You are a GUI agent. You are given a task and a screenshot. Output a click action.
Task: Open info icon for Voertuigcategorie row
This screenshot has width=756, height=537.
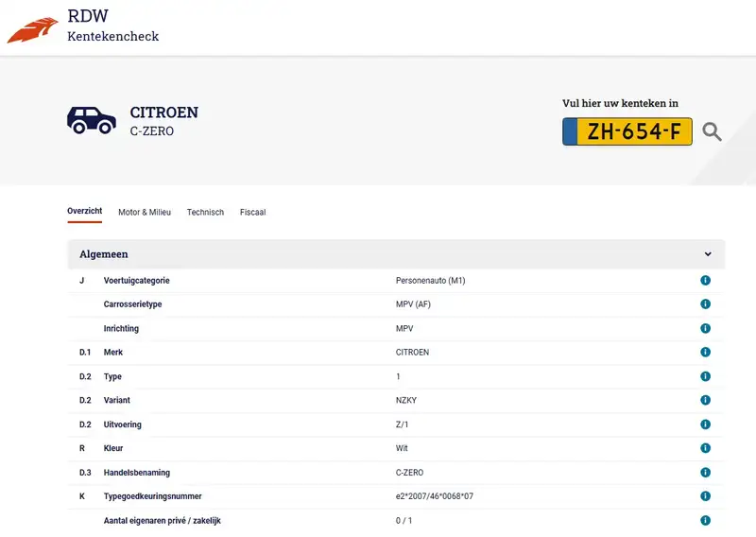point(705,281)
